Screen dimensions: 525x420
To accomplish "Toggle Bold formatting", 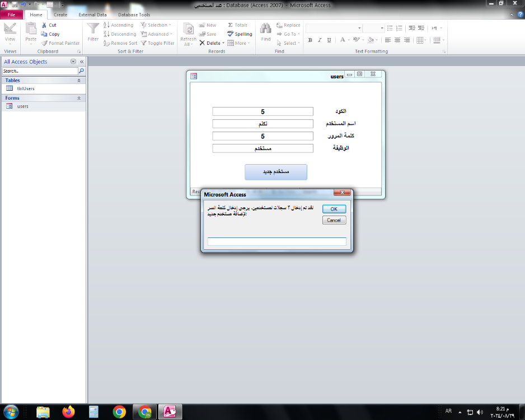I will [311, 40].
